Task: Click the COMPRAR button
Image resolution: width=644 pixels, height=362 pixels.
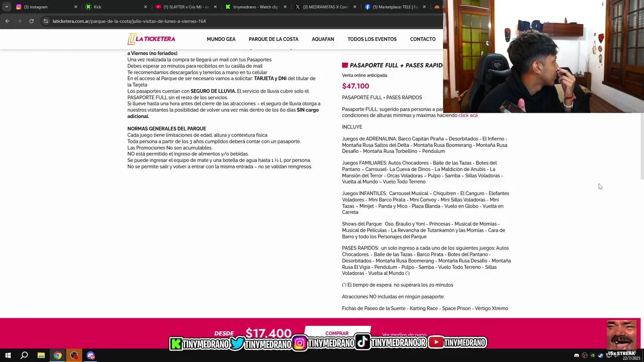Action: 337,333
